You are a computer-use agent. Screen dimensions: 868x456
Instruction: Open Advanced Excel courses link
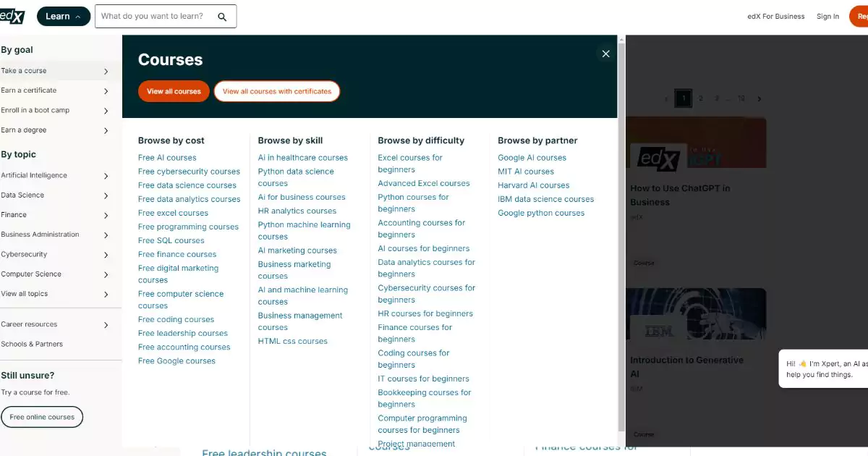tap(424, 183)
